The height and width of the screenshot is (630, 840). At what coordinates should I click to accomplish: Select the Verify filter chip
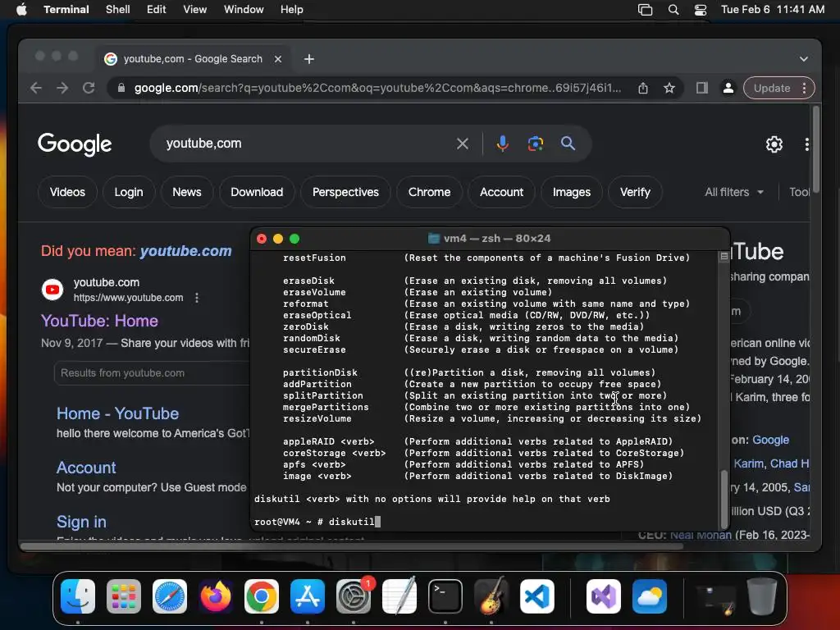[x=635, y=192]
